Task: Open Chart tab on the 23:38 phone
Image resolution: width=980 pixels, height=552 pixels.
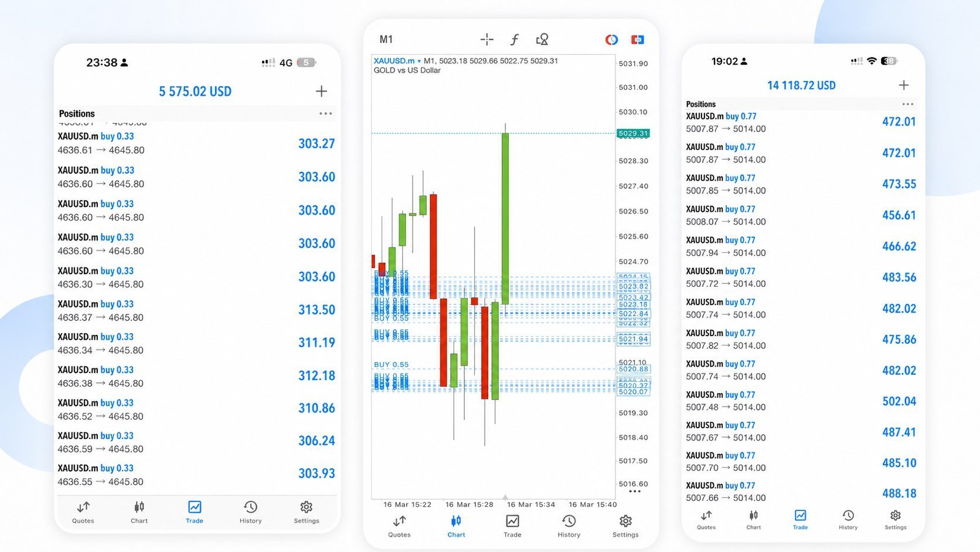Action: [x=139, y=512]
